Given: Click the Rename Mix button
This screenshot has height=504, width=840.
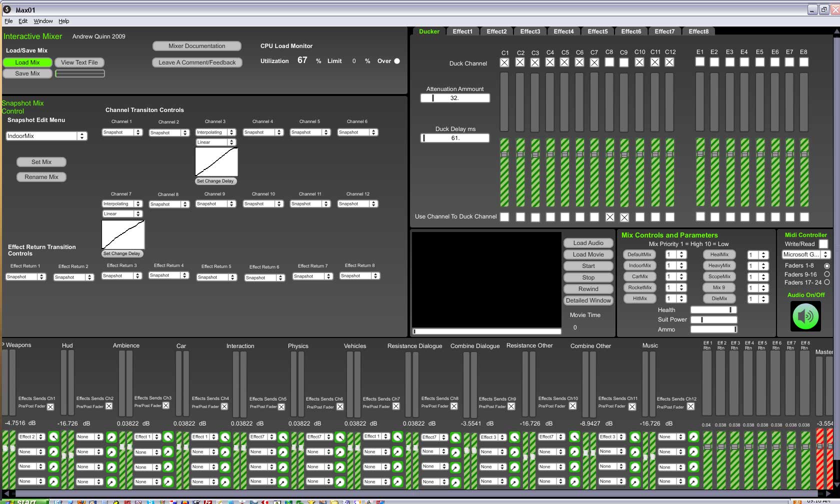Looking at the screenshot, I should click(41, 177).
